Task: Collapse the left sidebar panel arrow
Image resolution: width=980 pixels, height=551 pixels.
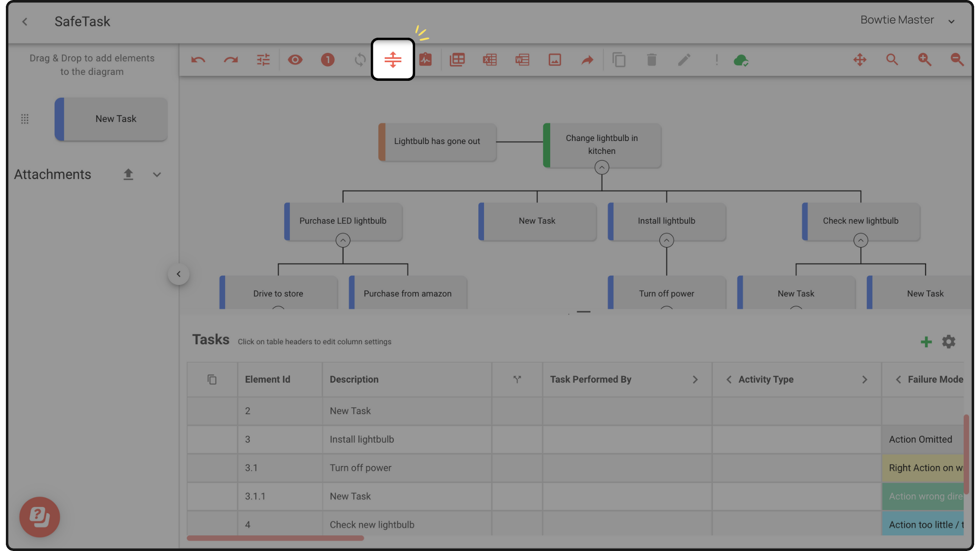Action: click(178, 274)
